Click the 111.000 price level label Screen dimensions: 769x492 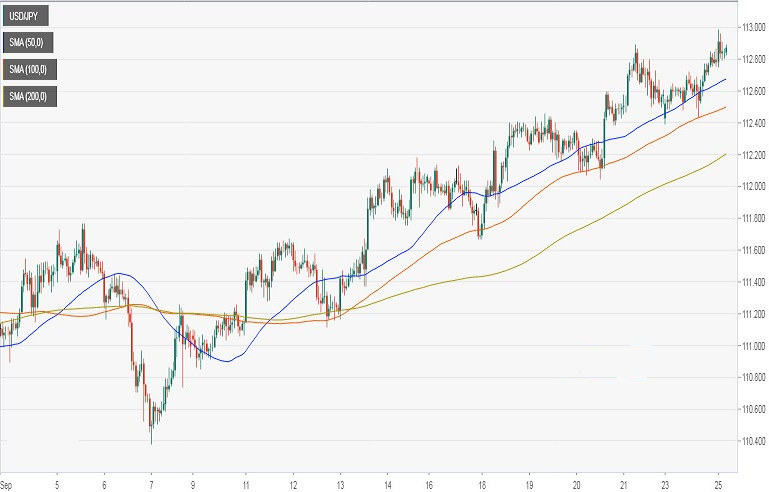[x=752, y=346]
